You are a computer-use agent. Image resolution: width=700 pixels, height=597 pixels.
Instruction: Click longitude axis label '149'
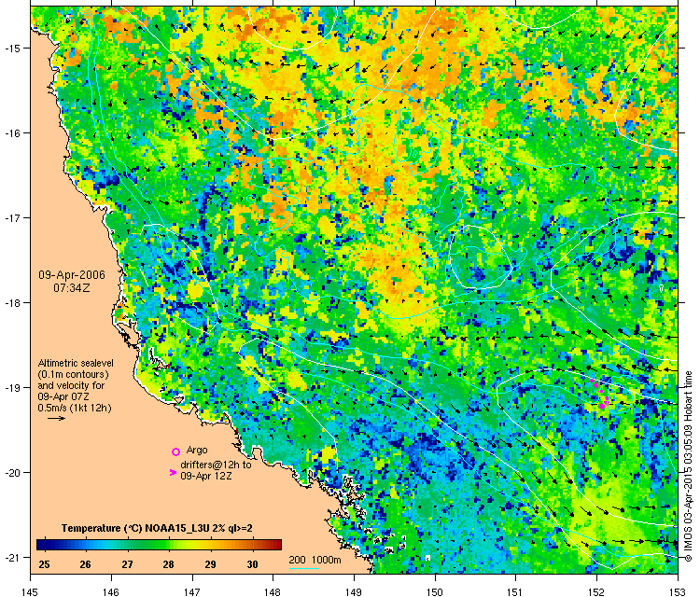click(x=354, y=591)
